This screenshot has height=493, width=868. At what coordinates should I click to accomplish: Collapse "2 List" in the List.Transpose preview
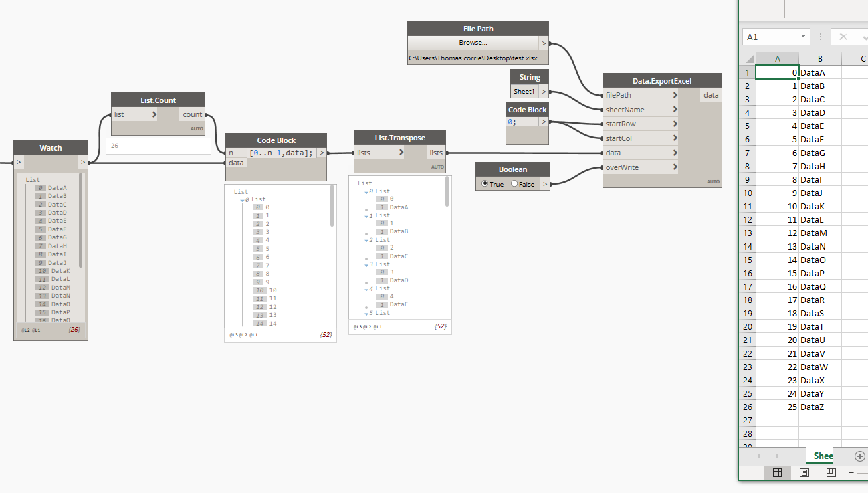coord(366,240)
